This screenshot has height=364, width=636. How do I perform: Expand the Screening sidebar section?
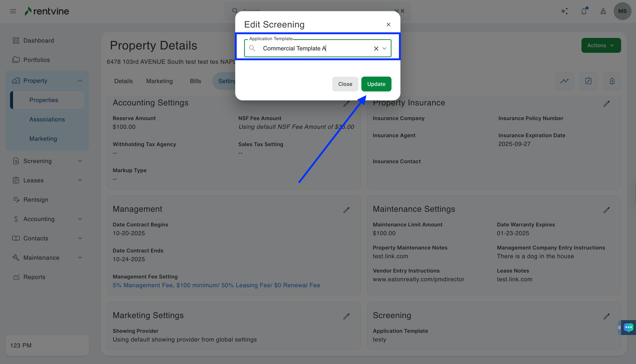tap(47, 161)
